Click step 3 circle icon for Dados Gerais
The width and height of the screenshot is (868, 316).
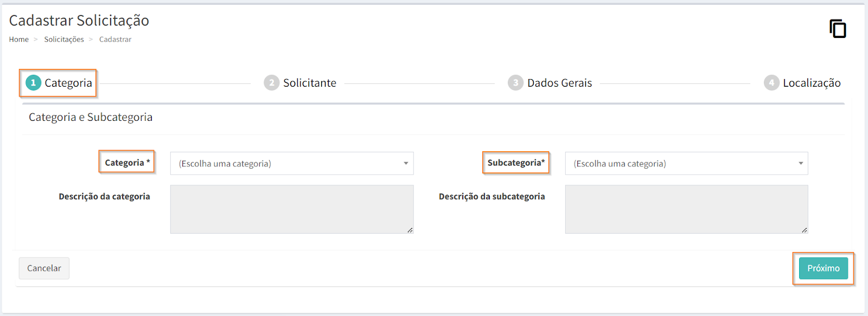[515, 83]
